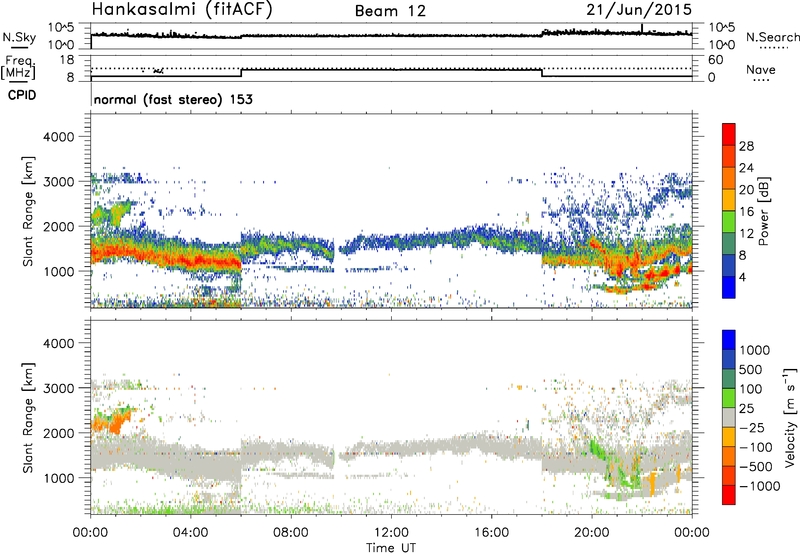Click the '16' power colorbar tick value
This screenshot has width=800, height=554.
click(746, 212)
